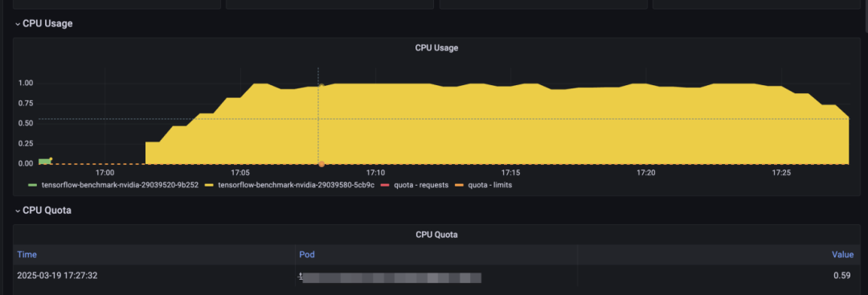Image resolution: width=868 pixels, height=295 pixels.
Task: Toggle the quota - limits series label
Action: coord(490,186)
